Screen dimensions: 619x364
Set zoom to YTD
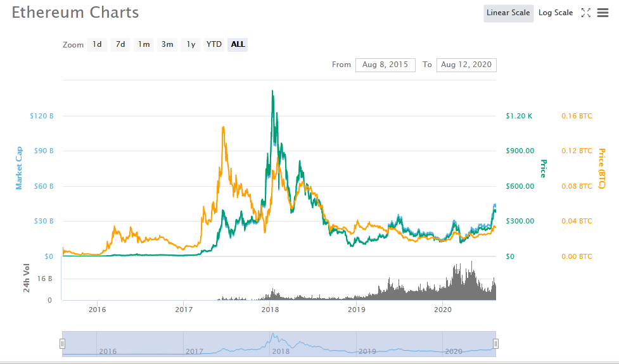[214, 44]
